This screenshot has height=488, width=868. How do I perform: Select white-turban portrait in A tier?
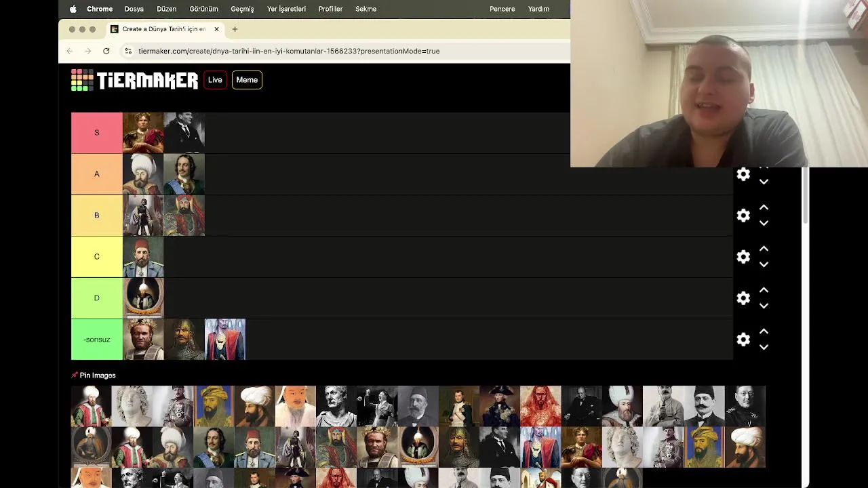click(x=143, y=174)
